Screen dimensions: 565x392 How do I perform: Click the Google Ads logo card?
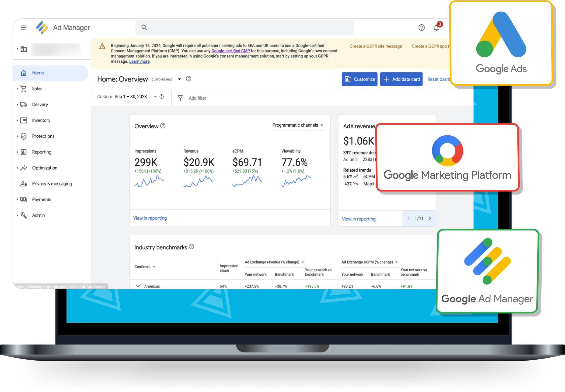tap(501, 43)
